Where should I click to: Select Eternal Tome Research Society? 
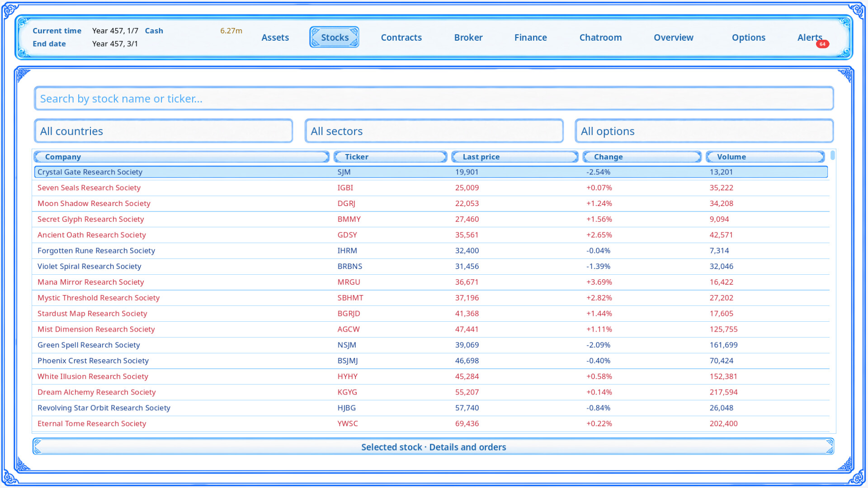(x=431, y=424)
